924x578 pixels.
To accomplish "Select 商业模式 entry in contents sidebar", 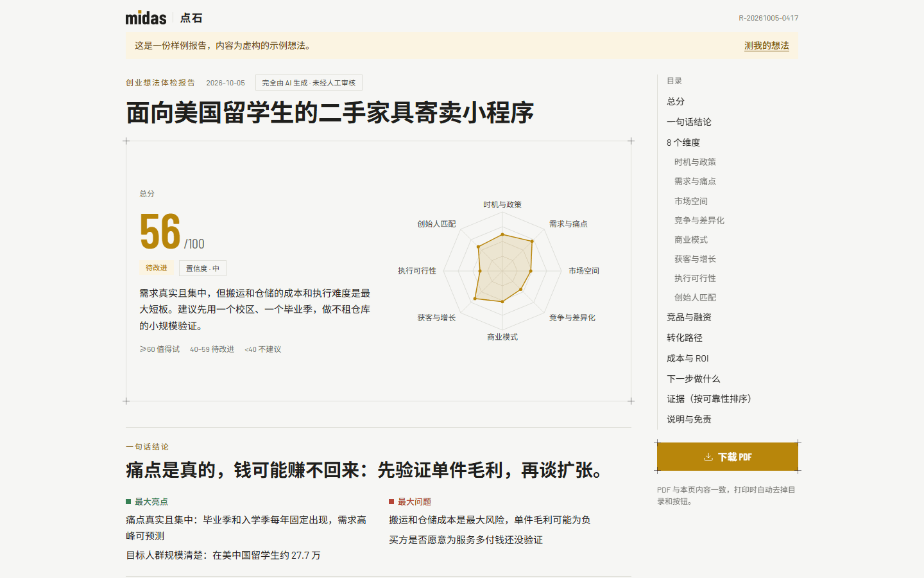I will tap(691, 240).
